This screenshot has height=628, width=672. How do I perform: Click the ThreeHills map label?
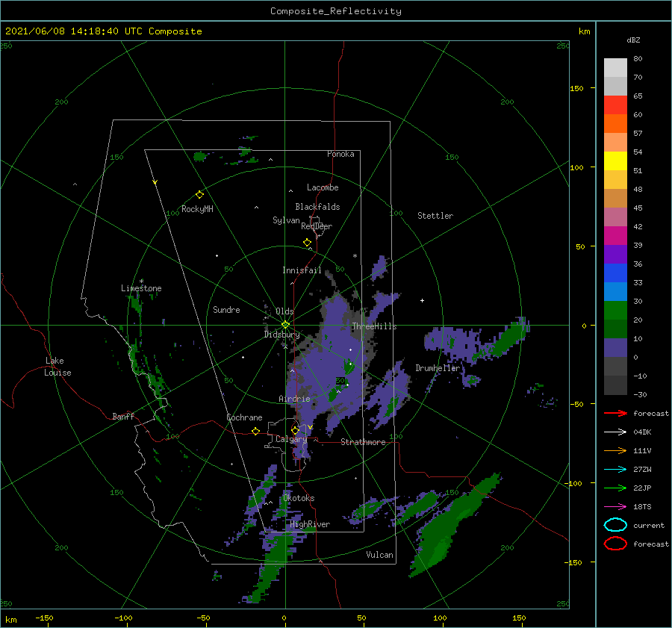pyautogui.click(x=374, y=326)
